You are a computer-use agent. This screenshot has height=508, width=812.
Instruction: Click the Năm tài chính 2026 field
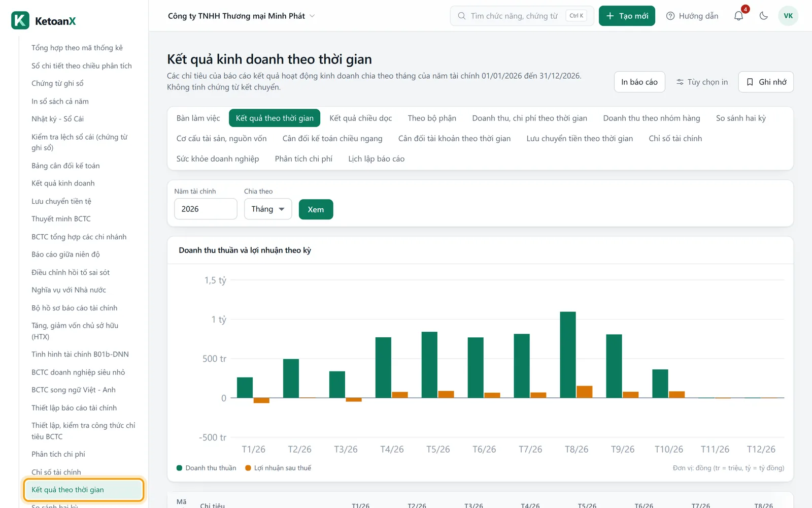(x=206, y=209)
